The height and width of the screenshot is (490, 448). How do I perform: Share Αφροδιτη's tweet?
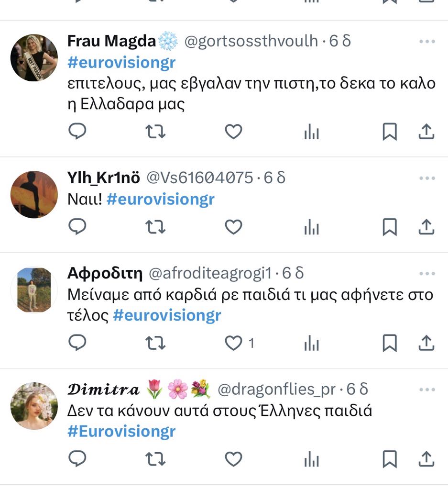point(426,343)
